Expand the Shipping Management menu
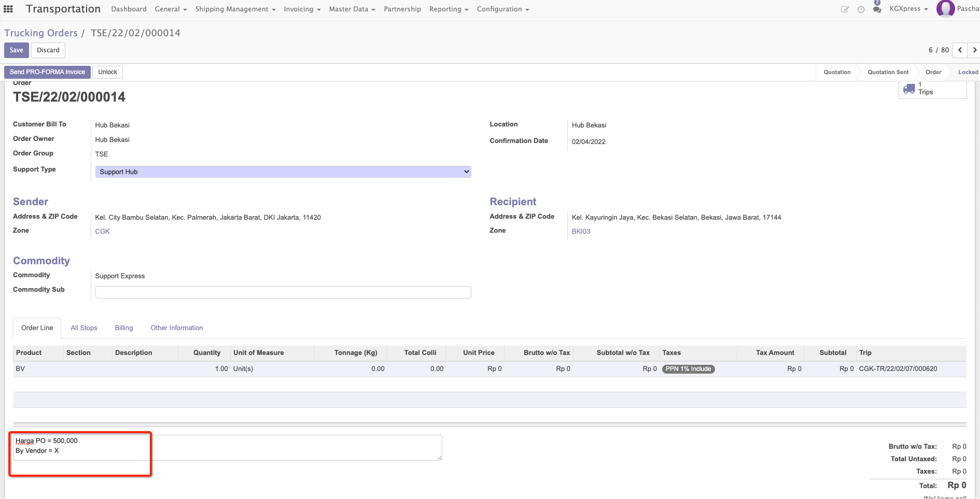980x499 pixels. pos(235,9)
